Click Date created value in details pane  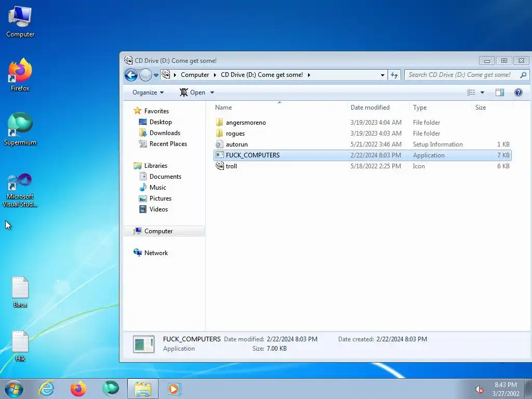coord(402,339)
